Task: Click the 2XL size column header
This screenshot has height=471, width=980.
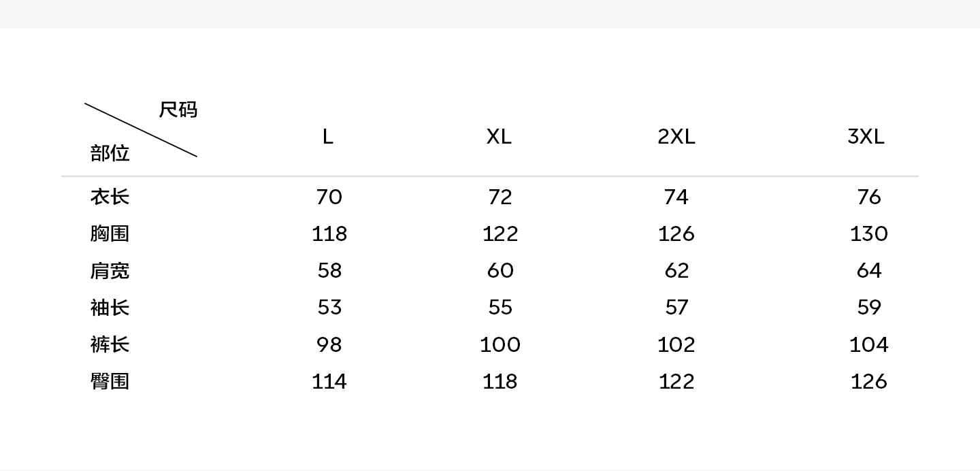Action: (x=676, y=137)
